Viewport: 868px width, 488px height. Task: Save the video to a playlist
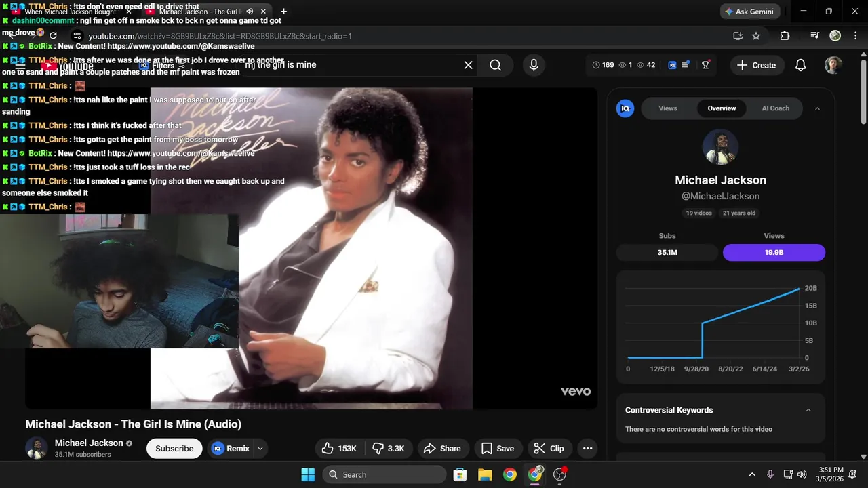pyautogui.click(x=498, y=448)
